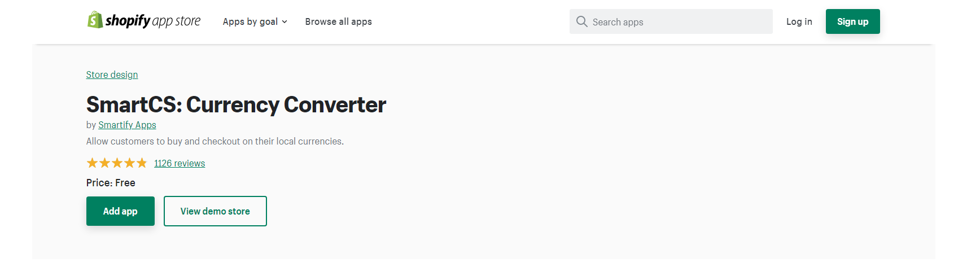Screen dimensions: 980x280
Task: Open the Store design breadcrumb link
Action: coord(112,75)
